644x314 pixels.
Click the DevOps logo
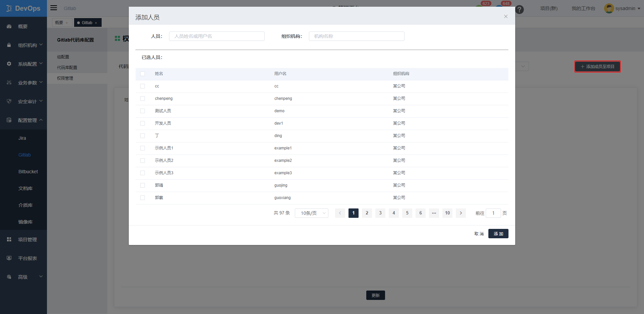(23, 8)
